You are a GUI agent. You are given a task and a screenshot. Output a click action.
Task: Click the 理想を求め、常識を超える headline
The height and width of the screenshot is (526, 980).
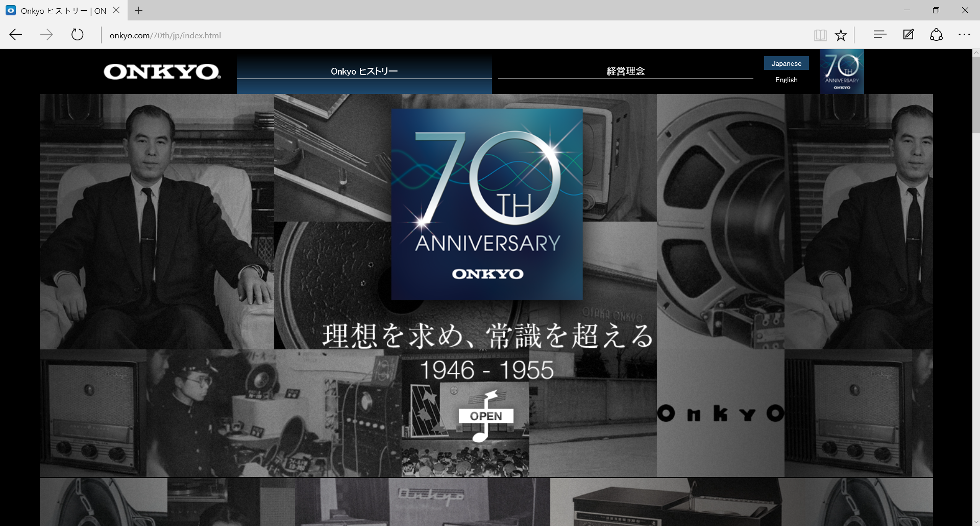pyautogui.click(x=488, y=336)
